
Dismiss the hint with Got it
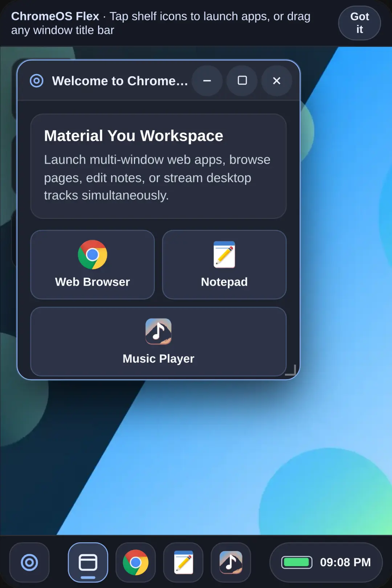point(359,23)
